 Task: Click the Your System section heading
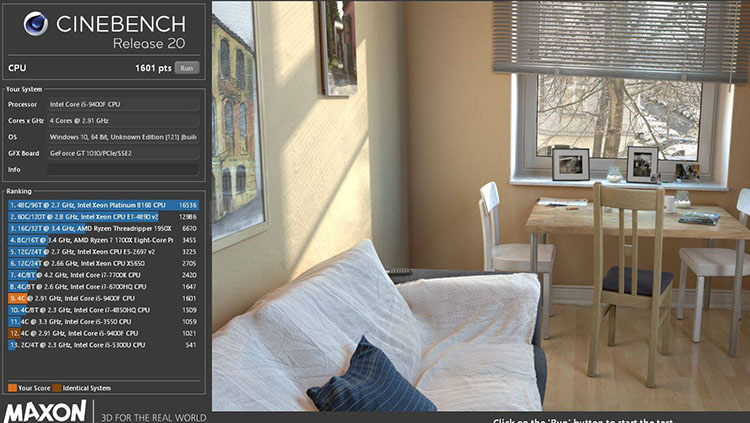[24, 89]
